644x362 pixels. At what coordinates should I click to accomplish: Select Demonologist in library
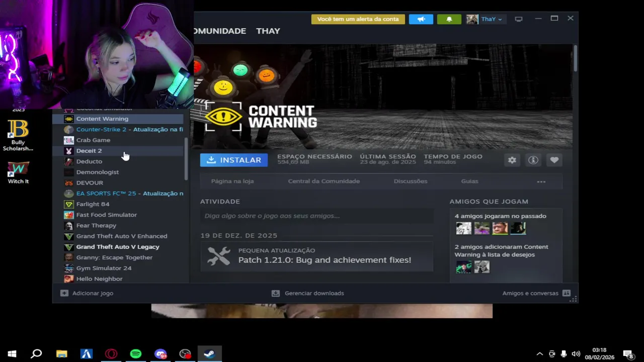pyautogui.click(x=118, y=172)
